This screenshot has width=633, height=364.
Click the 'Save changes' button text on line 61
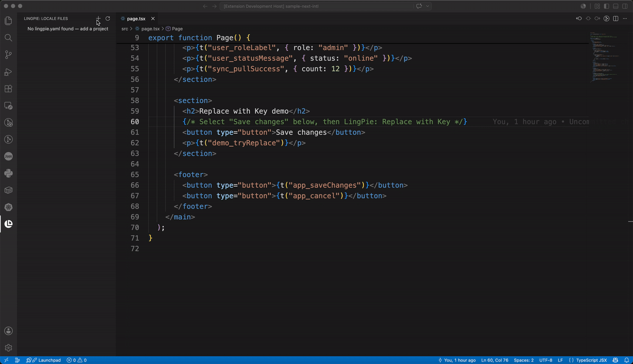pos(301,132)
